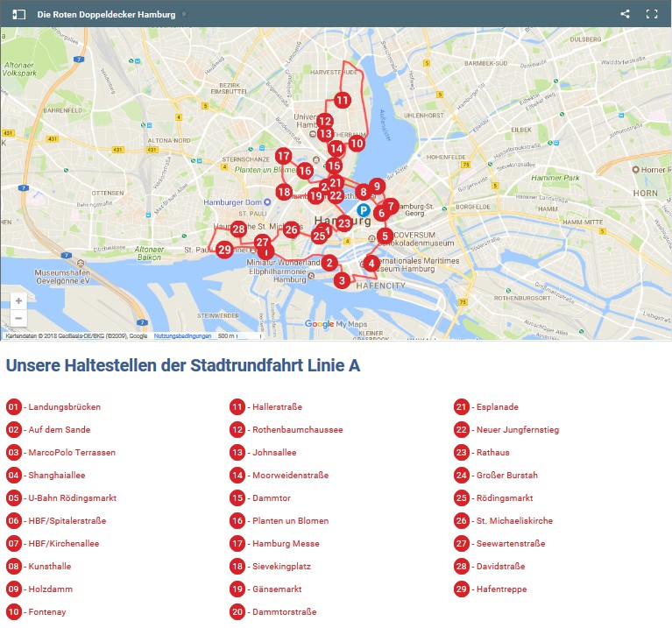Screen dimensions: 672x628
Task: Select stop marker 17 on the map
Action: coord(283,156)
